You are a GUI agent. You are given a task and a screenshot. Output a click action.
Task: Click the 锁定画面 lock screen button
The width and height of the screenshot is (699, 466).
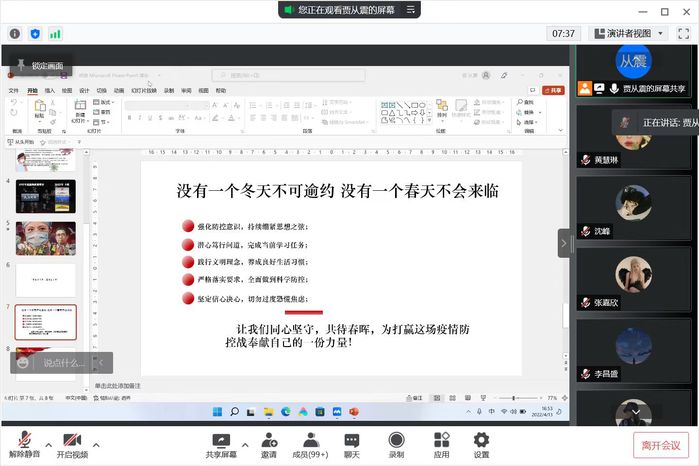[39, 66]
